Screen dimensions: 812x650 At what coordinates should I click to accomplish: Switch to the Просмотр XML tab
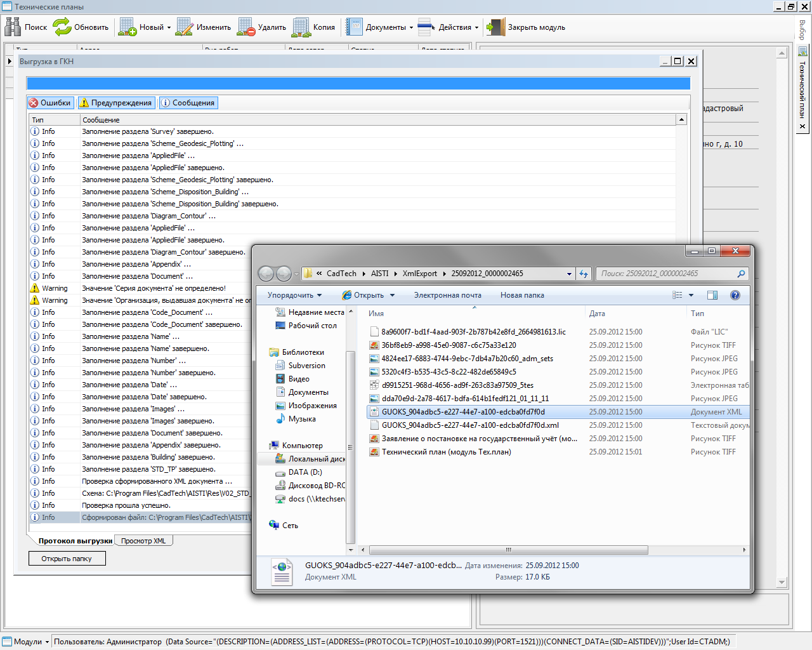143,541
